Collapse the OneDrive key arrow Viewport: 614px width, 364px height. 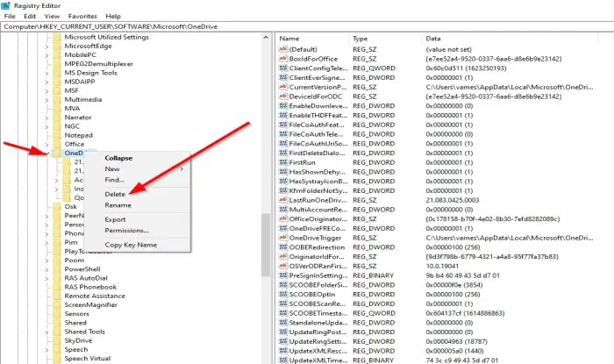[46, 153]
